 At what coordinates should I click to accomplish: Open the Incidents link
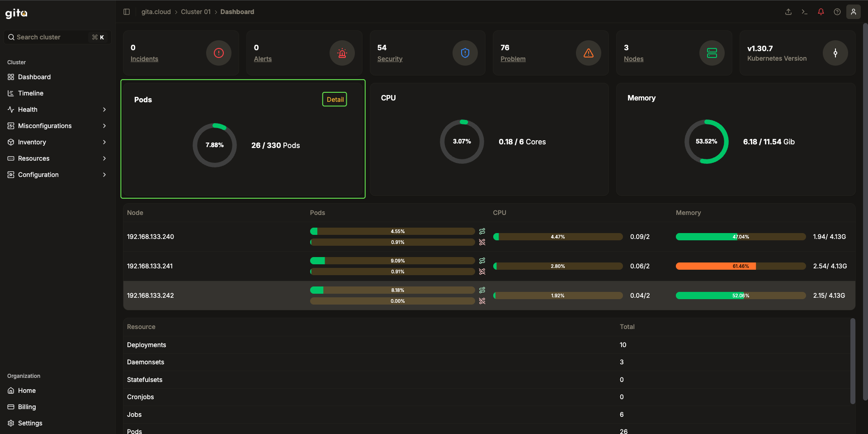(x=144, y=59)
